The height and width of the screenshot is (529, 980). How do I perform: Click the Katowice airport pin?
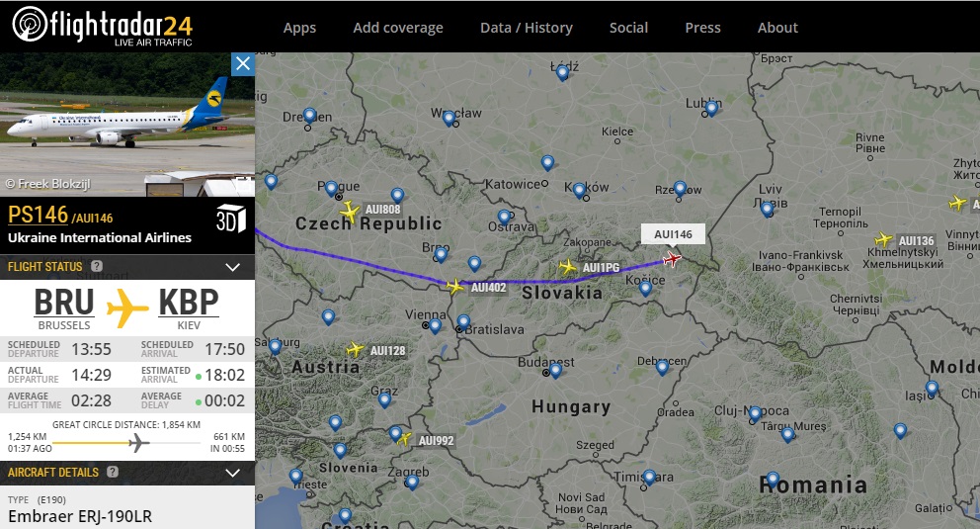547,163
